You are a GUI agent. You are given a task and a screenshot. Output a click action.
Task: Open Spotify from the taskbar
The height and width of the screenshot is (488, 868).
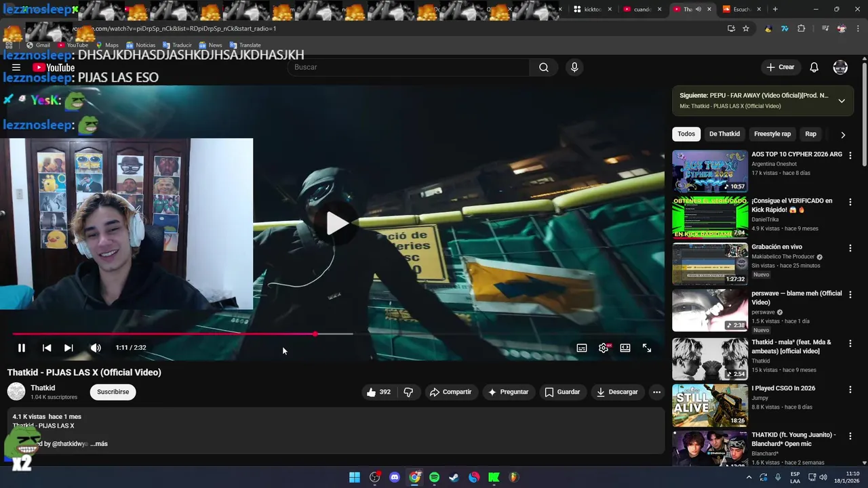[x=434, y=477]
